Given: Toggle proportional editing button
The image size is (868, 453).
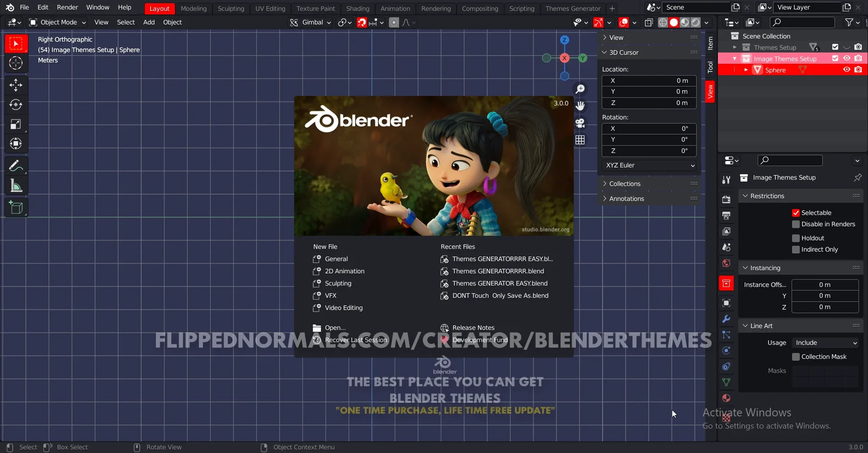Looking at the screenshot, I should tap(394, 22).
